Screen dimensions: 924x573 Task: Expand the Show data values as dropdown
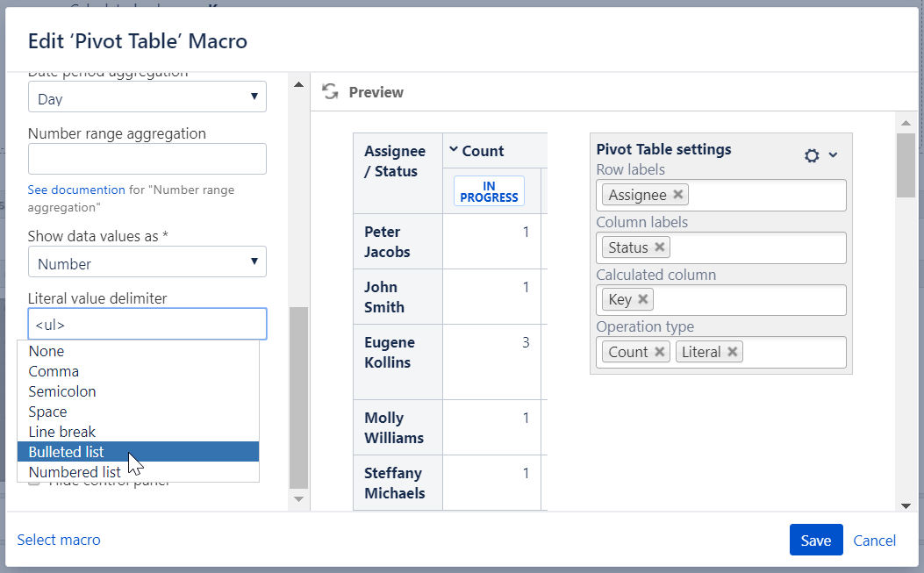coord(147,262)
